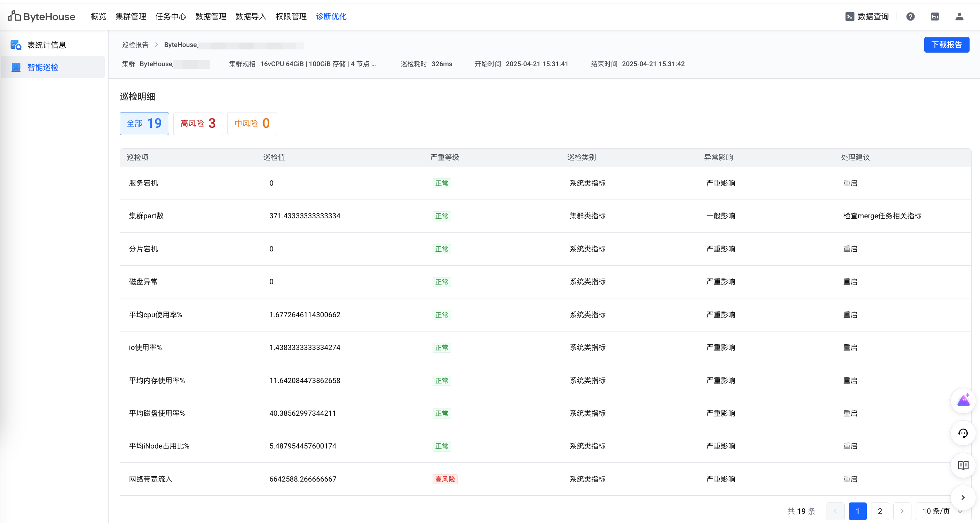The image size is (980, 523).
Task: Go to page 2
Action: tap(879, 511)
